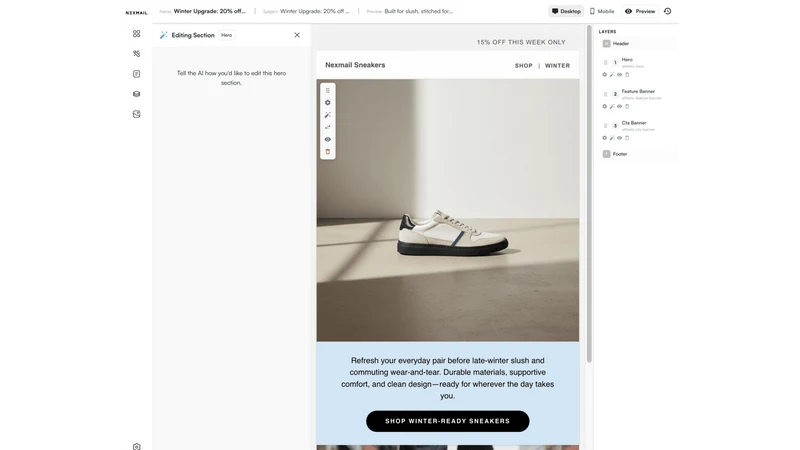
Task: Open the document page icon in left sidebar
Action: [x=136, y=74]
